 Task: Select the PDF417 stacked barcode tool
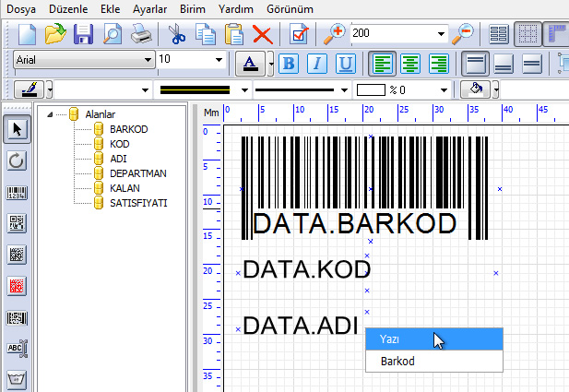tap(17, 318)
